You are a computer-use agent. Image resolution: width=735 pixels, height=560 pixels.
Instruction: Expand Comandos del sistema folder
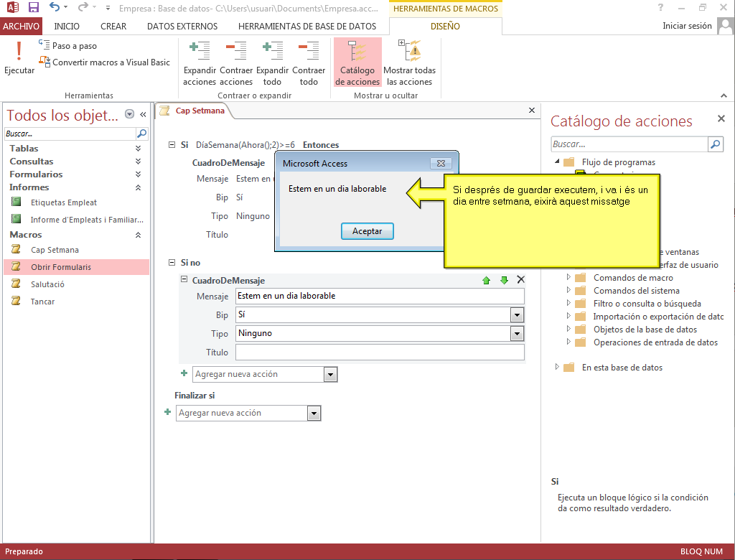tap(568, 290)
